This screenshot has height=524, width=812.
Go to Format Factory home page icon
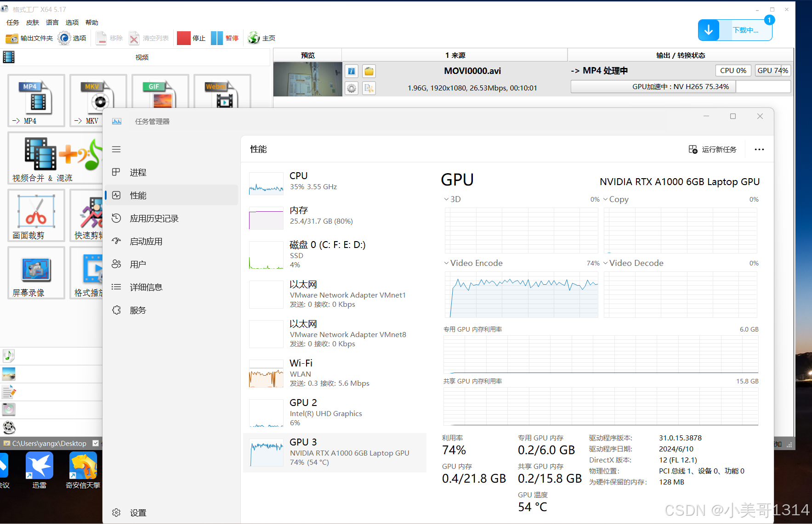click(x=261, y=38)
